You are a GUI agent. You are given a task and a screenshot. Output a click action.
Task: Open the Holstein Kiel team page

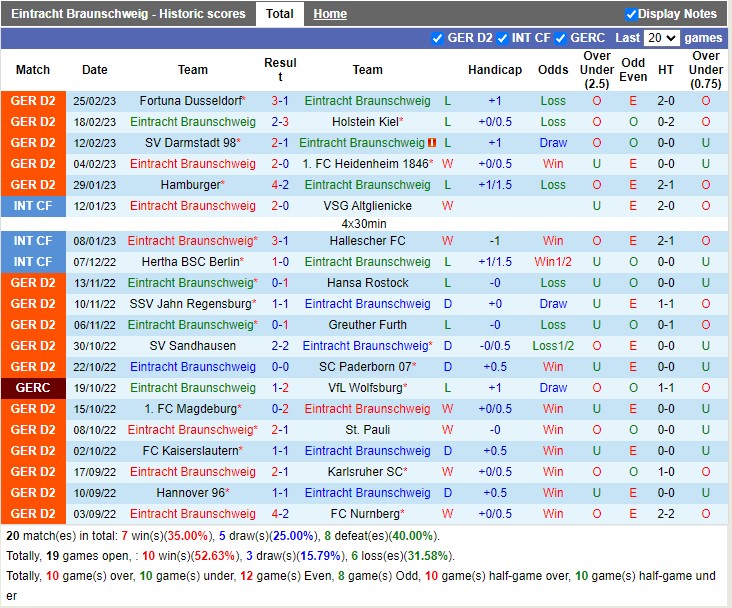(x=365, y=122)
